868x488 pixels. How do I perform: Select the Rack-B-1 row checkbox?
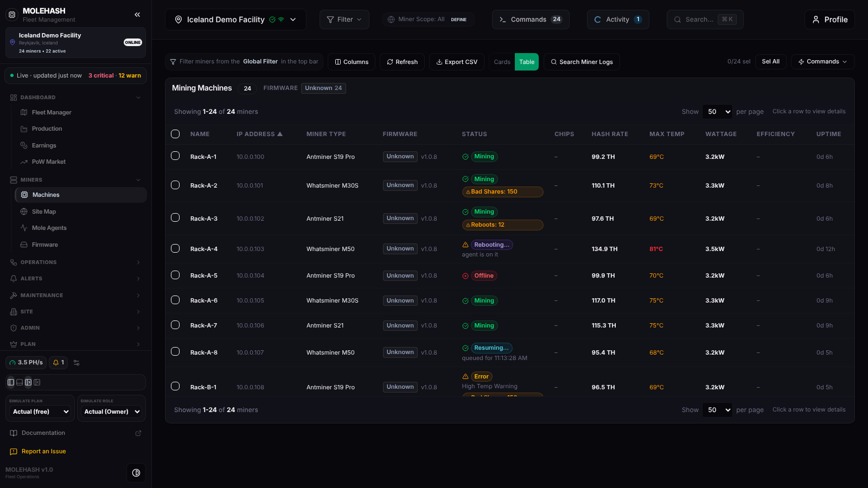click(175, 386)
